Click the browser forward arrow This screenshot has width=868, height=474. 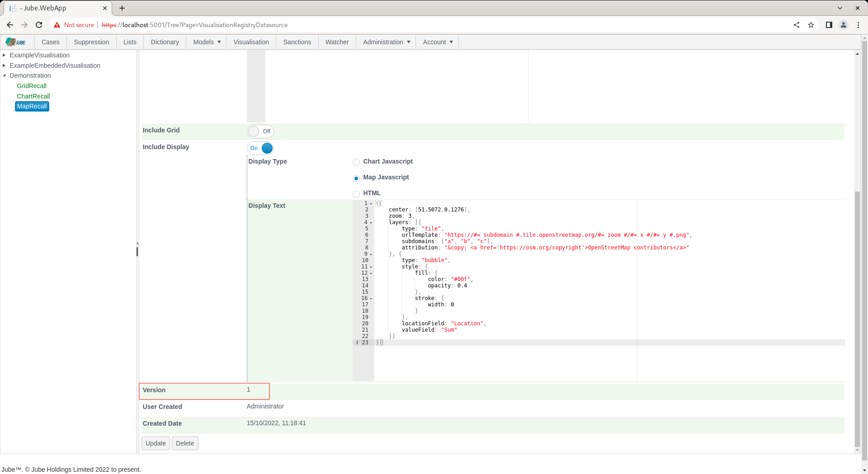coord(24,25)
